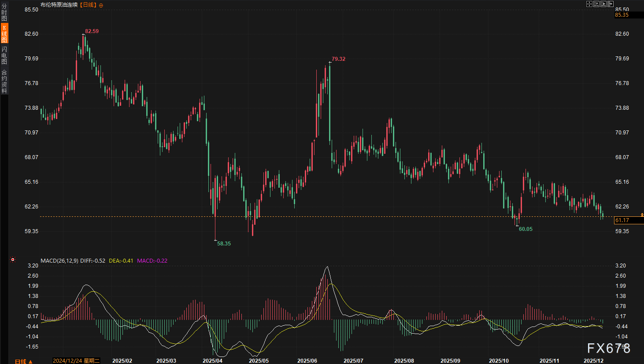Screen dimensions: 644x364
Task: Click the 2024/12/24 星期二 date label
Action: pyautogui.click(x=76, y=361)
